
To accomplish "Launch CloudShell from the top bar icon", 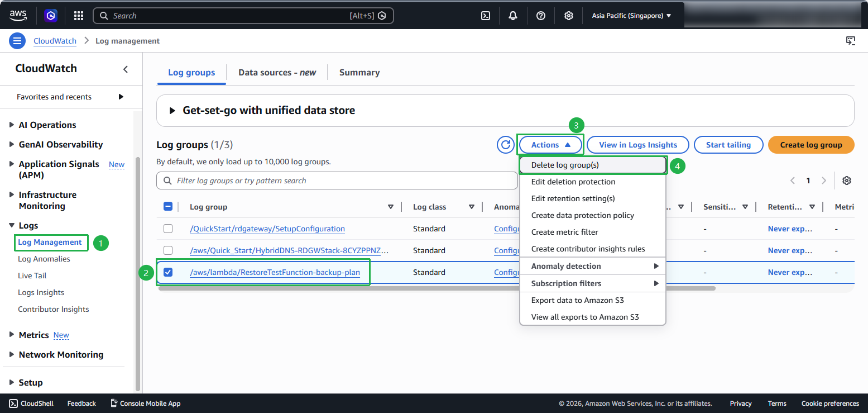I will (486, 16).
